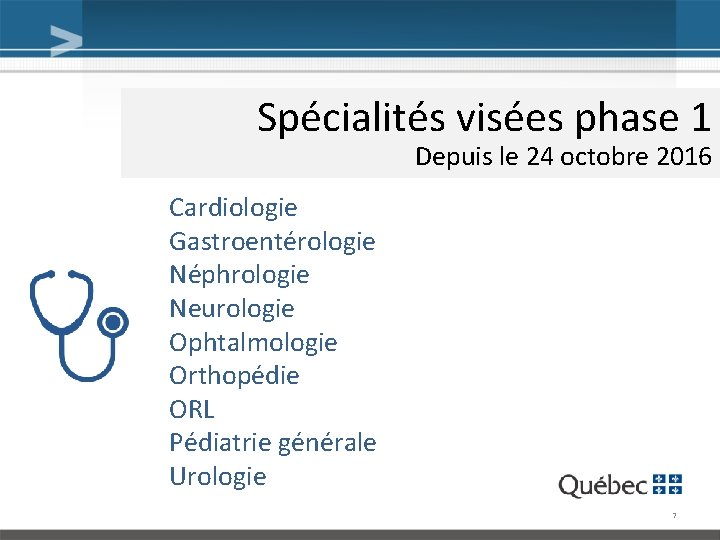Viewport: 720px width, 540px height.
Task: Select the title 'Spécialités visées phase 1'
Action: click(x=483, y=118)
